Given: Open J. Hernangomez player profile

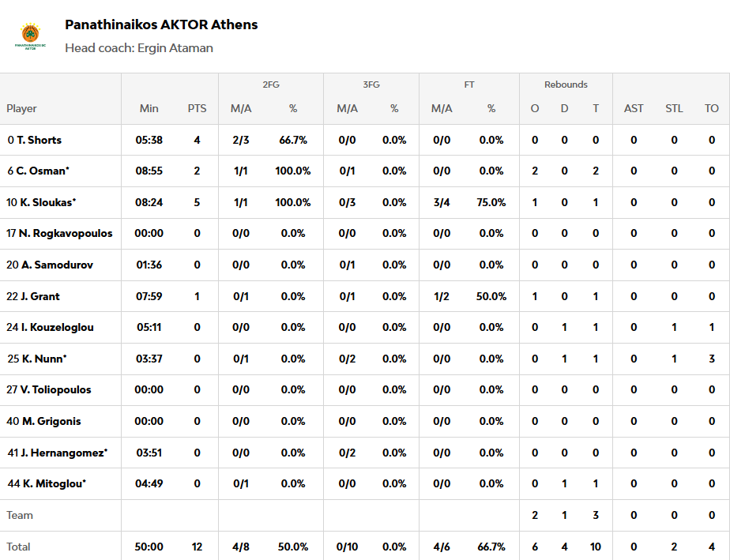Looking at the screenshot, I should pos(63,453).
